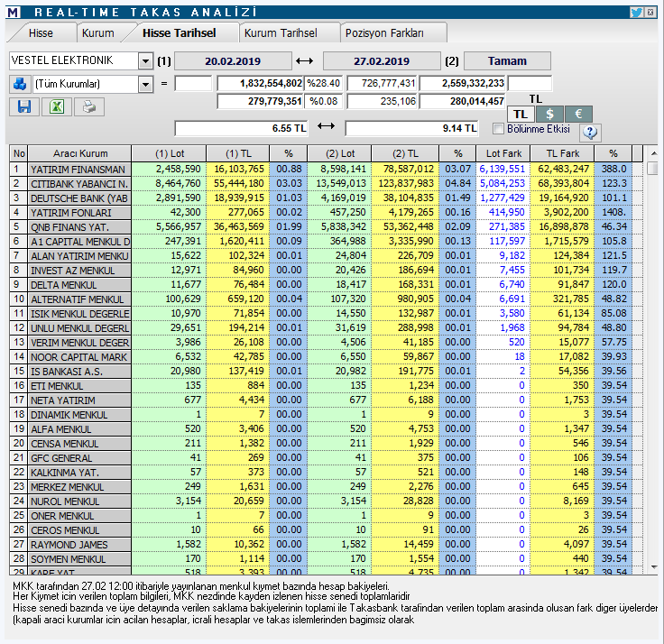Open the Kurum tab

(x=97, y=33)
